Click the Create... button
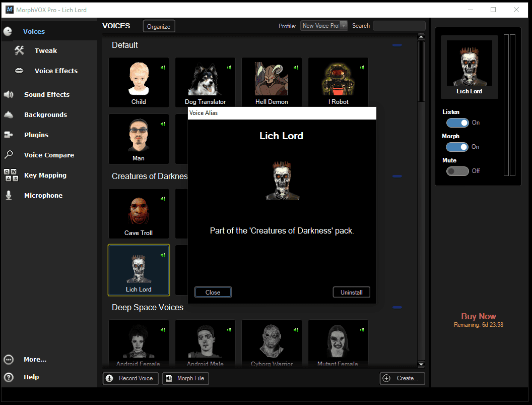Screen dimensions: 532x405 click(403, 378)
